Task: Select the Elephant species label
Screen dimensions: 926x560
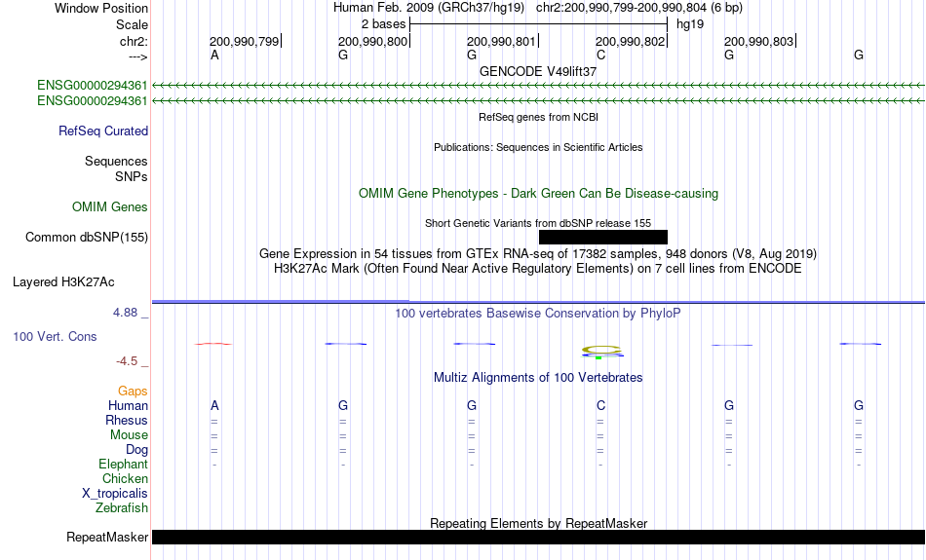Action: pyautogui.click(x=124, y=464)
